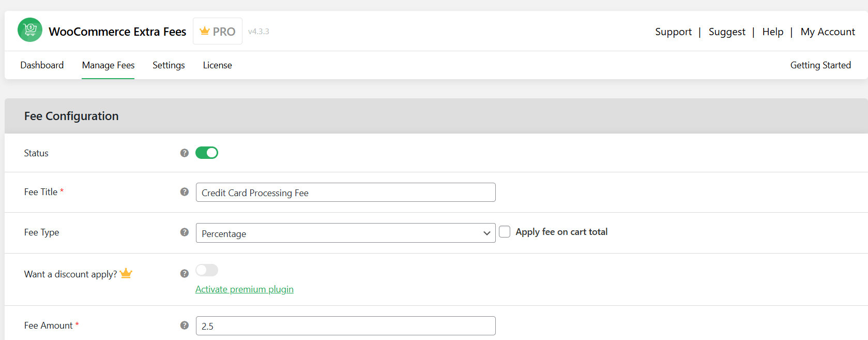Click the help icon for Fee Amount
The width and height of the screenshot is (868, 340).
tap(185, 326)
